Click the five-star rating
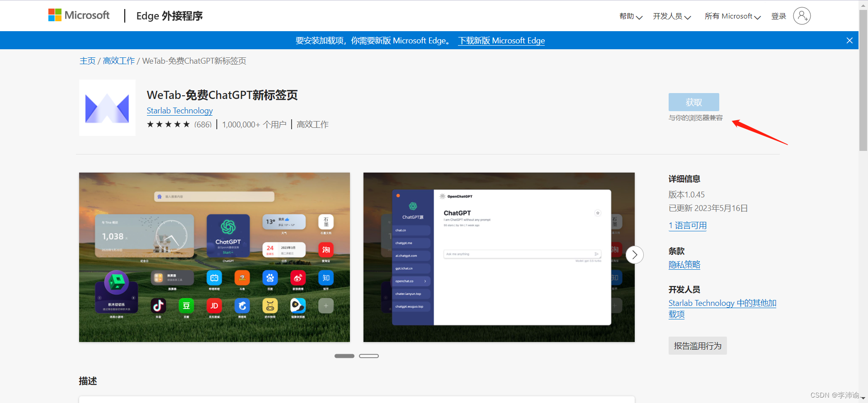The width and height of the screenshot is (868, 403). [168, 124]
